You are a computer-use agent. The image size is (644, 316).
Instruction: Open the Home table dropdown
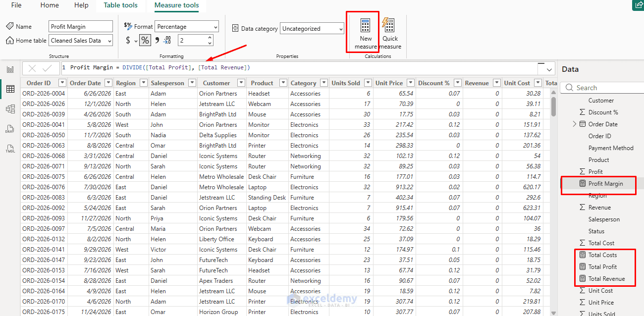point(81,41)
